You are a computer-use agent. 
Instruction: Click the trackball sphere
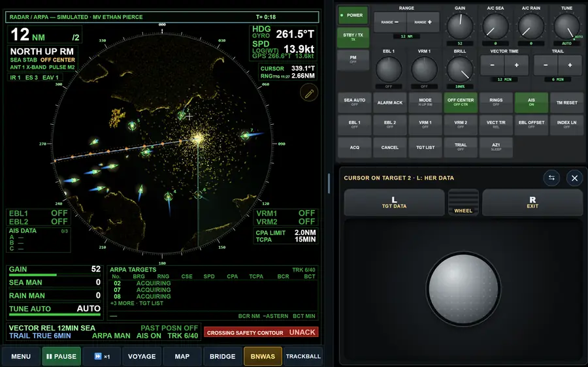[x=463, y=289]
